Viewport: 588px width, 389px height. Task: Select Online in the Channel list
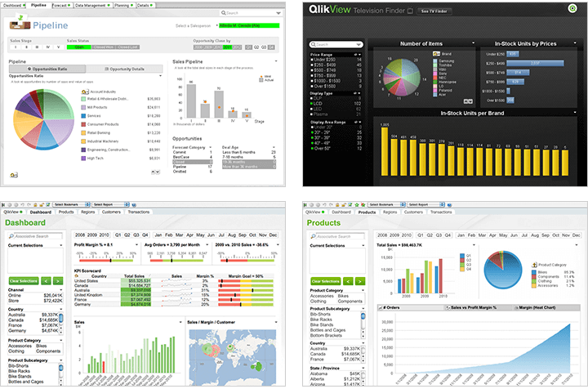(x=35, y=296)
